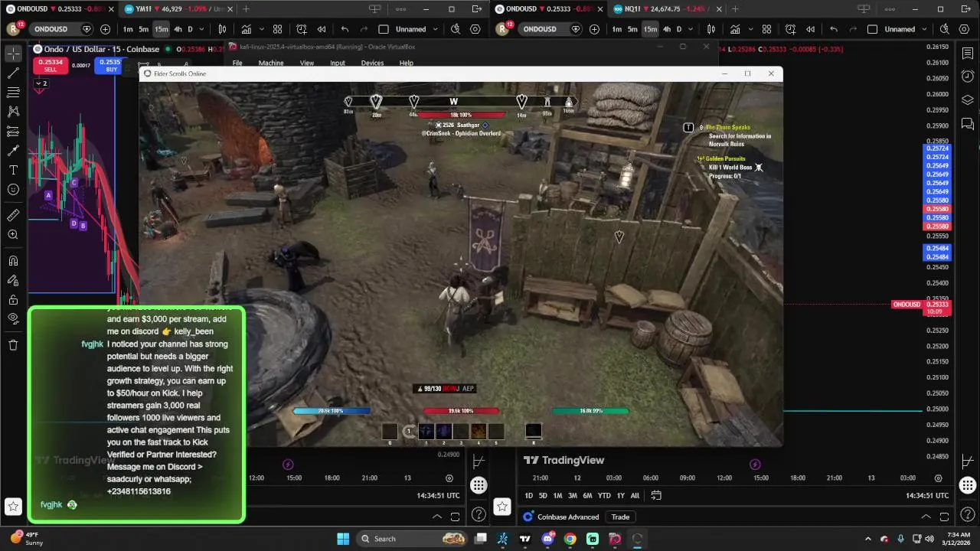Switch left chart to 1m interval

tap(128, 29)
